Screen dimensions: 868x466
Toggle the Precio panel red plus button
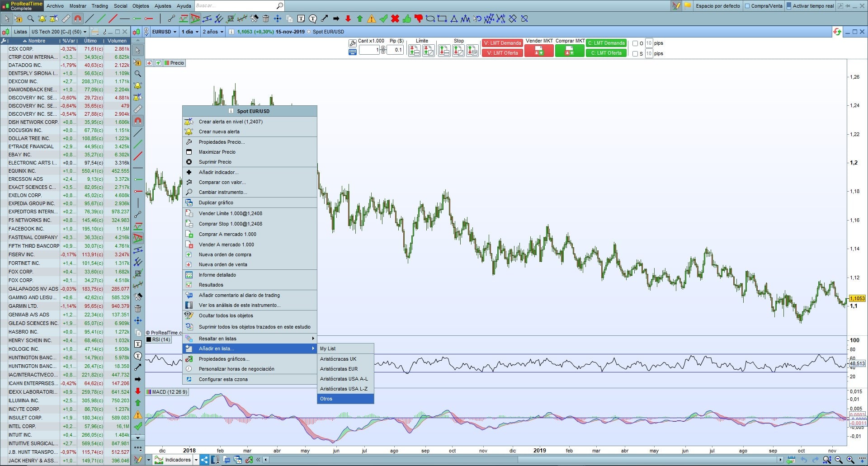click(x=149, y=63)
